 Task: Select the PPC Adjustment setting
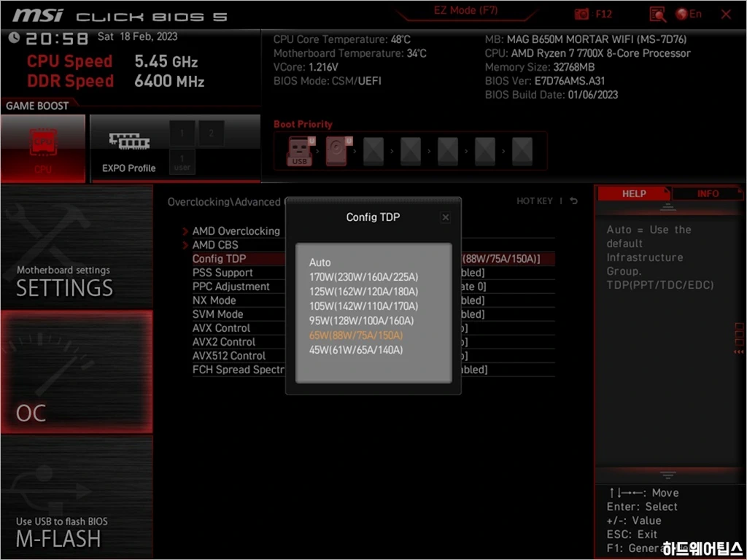point(231,286)
